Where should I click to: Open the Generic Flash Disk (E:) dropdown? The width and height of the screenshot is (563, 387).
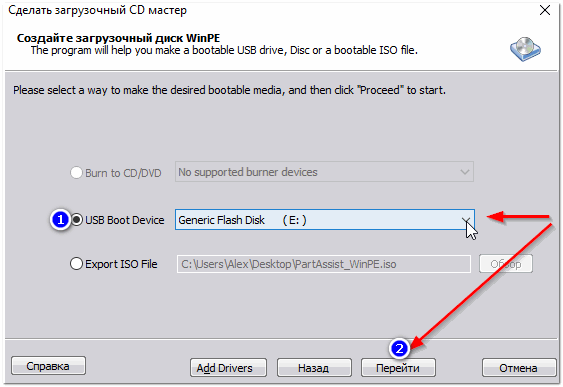point(325,220)
